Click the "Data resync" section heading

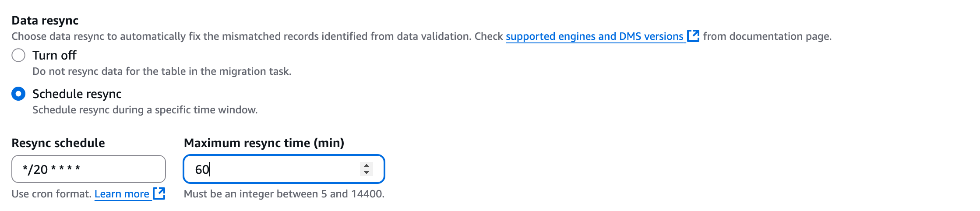45,21
